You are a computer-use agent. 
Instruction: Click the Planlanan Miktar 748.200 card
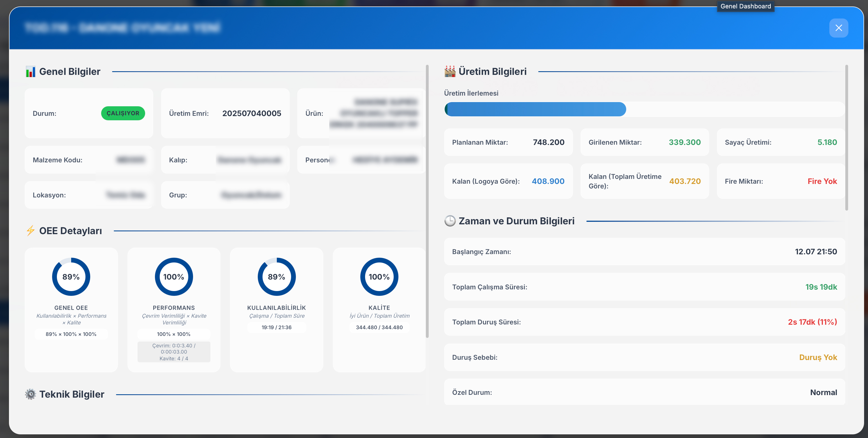508,142
